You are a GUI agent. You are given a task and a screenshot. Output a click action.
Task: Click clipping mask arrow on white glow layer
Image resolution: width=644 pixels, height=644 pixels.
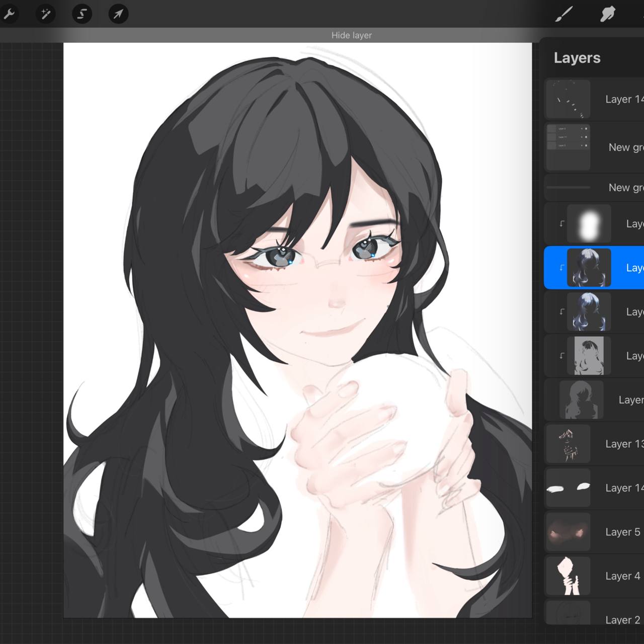(562, 224)
